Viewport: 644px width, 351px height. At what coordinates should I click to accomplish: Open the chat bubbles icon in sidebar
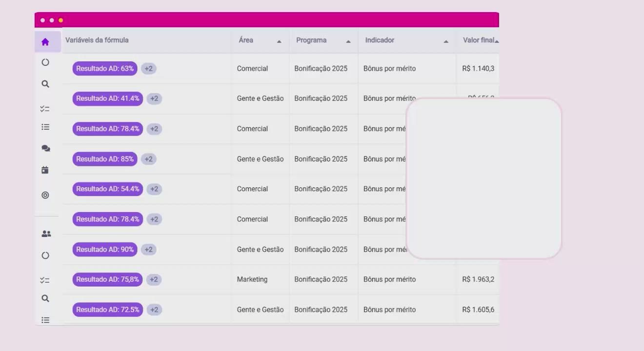(x=45, y=148)
